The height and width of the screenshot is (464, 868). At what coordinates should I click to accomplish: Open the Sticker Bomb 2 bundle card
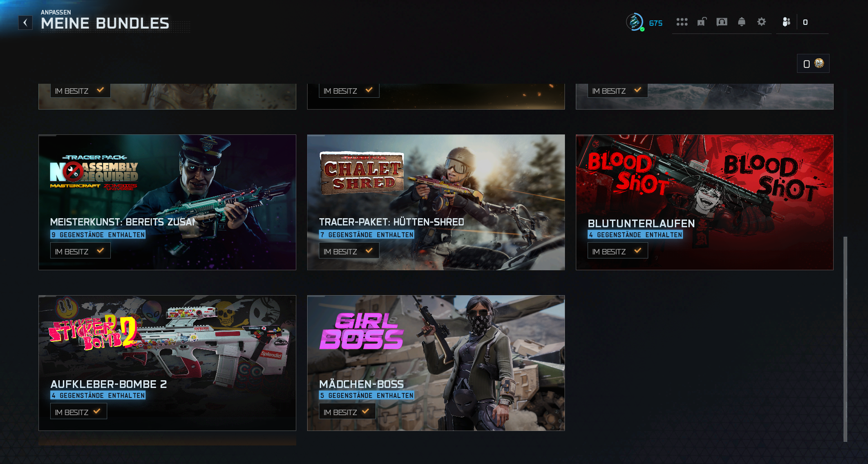coord(167,363)
